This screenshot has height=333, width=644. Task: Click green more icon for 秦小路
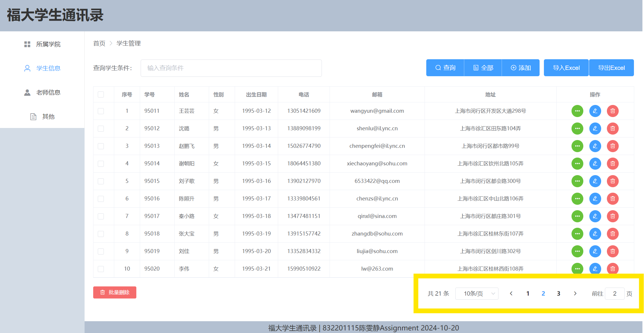[577, 216]
